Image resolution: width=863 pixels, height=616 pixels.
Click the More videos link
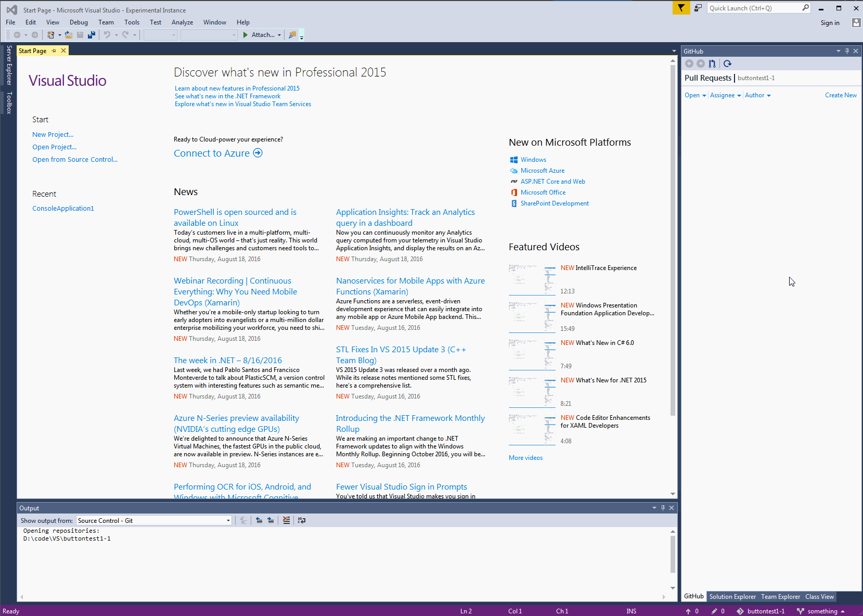tap(525, 458)
